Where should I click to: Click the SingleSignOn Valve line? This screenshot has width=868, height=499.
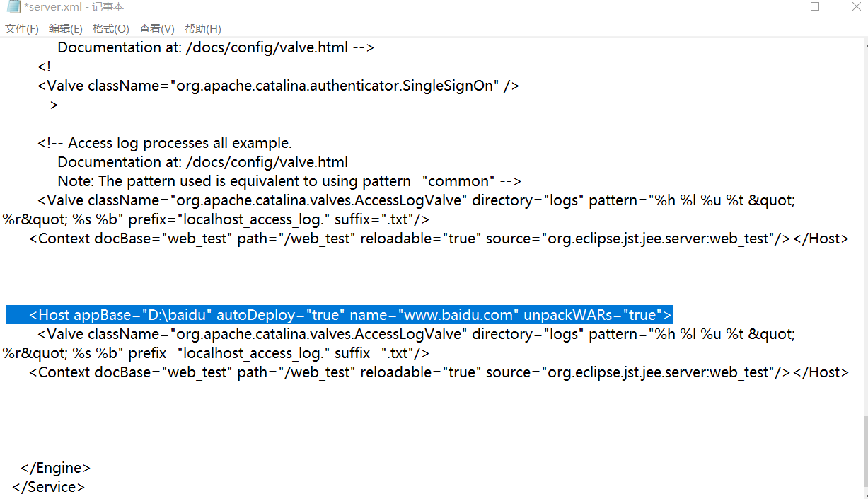click(x=279, y=86)
